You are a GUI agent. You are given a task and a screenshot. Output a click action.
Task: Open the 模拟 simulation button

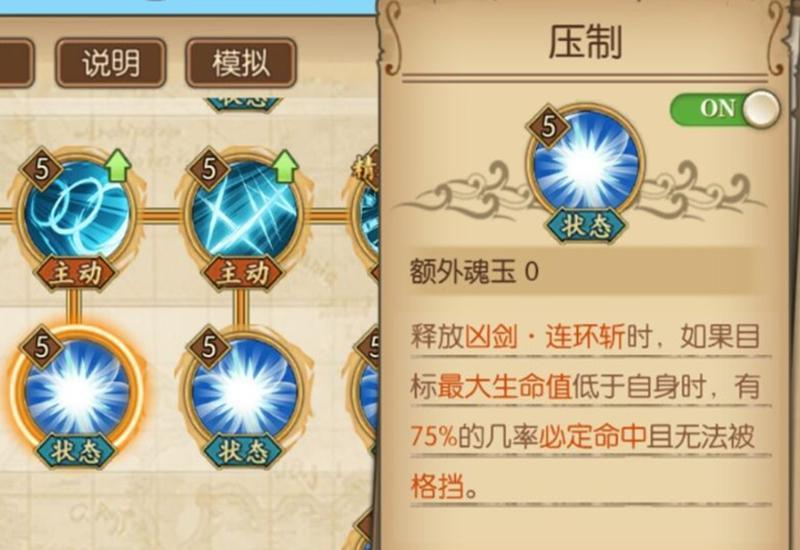(241, 63)
